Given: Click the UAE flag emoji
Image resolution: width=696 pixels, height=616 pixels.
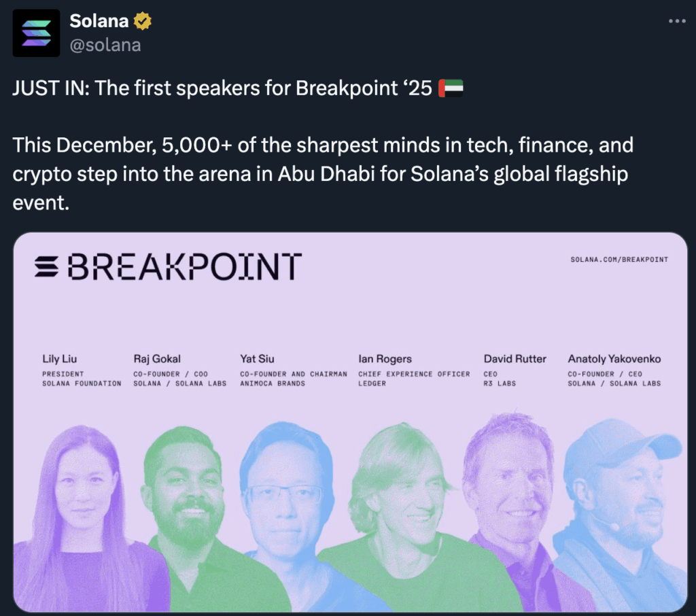Looking at the screenshot, I should click(x=451, y=88).
